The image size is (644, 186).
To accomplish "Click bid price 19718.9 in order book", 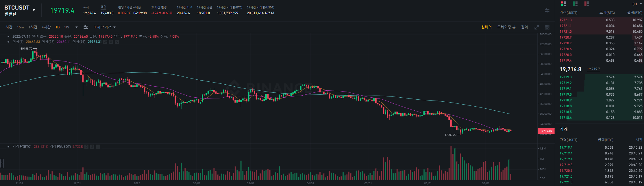I will 565,100.
